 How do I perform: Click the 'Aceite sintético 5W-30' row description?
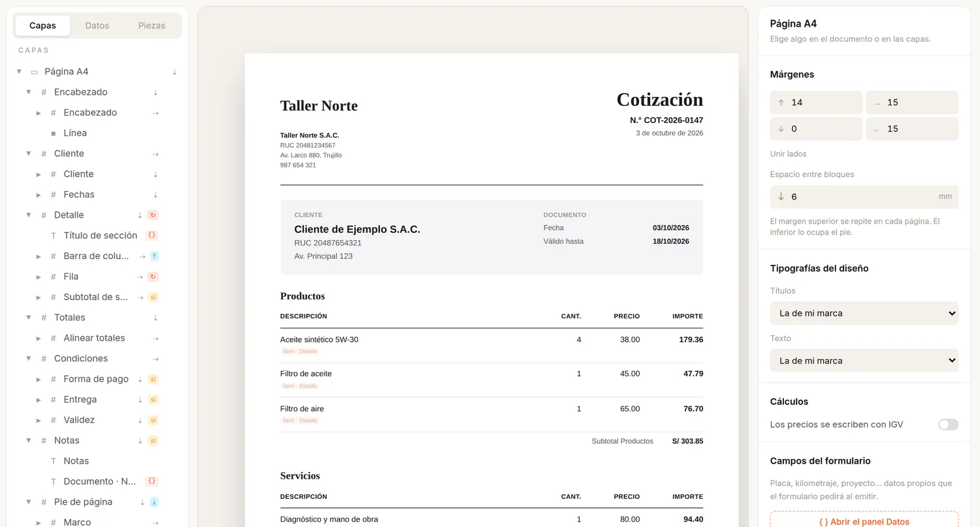319,340
